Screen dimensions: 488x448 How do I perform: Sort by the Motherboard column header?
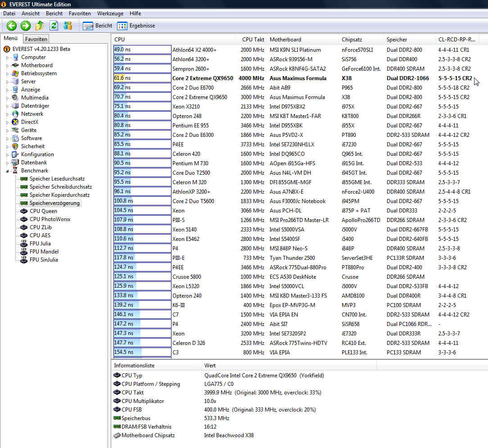tap(303, 40)
